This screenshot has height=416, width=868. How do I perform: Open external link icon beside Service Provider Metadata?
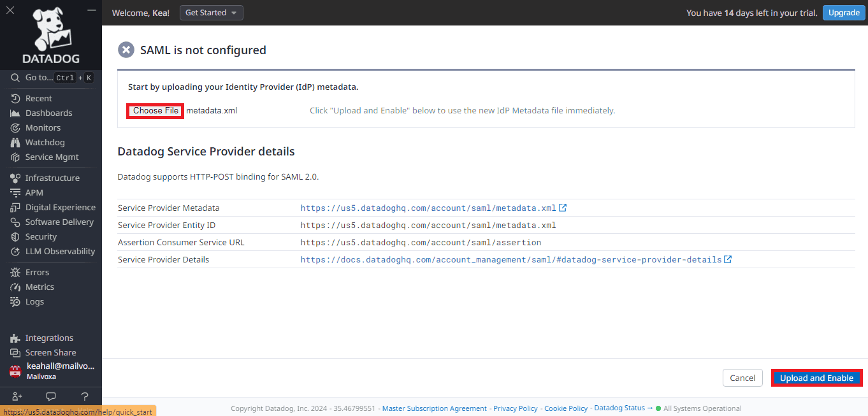point(563,208)
